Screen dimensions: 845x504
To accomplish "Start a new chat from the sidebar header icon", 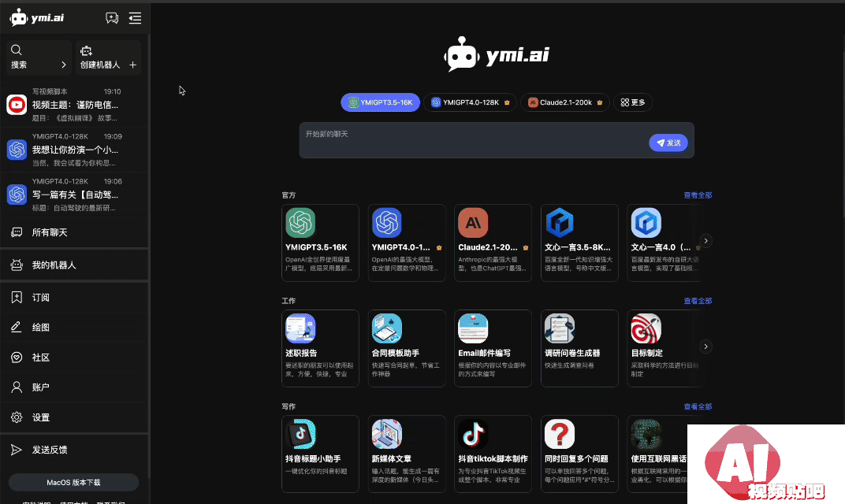I will pyautogui.click(x=112, y=18).
